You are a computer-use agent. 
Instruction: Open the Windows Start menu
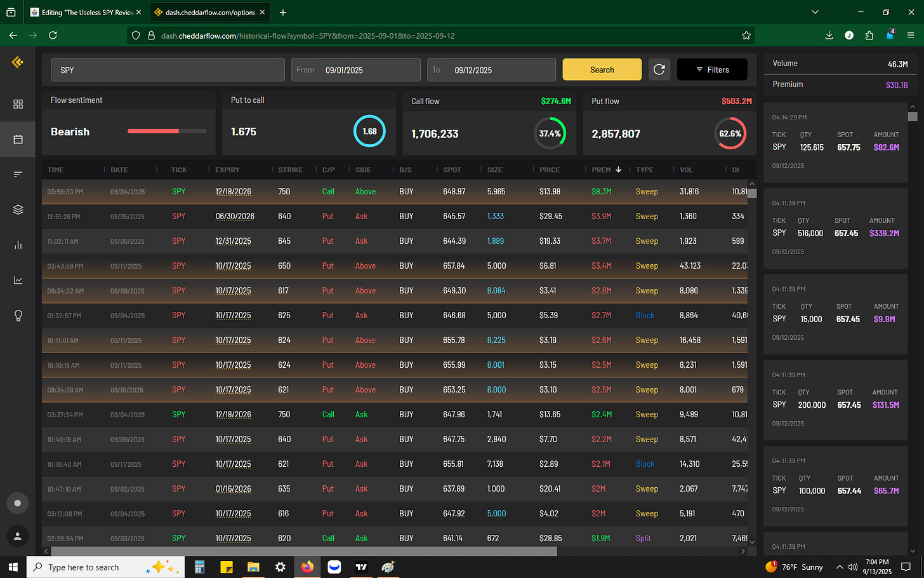click(x=13, y=567)
